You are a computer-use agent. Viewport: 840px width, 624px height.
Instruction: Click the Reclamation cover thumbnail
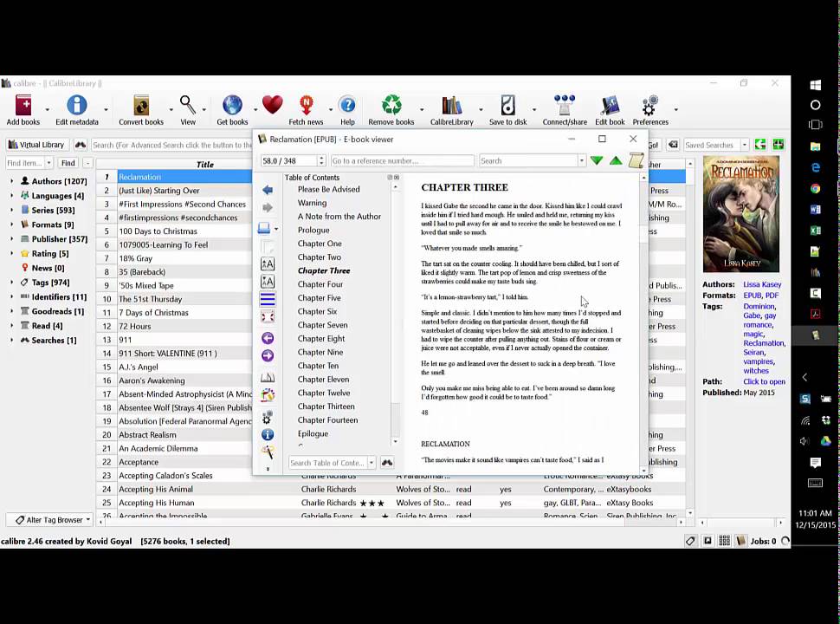coord(741,214)
